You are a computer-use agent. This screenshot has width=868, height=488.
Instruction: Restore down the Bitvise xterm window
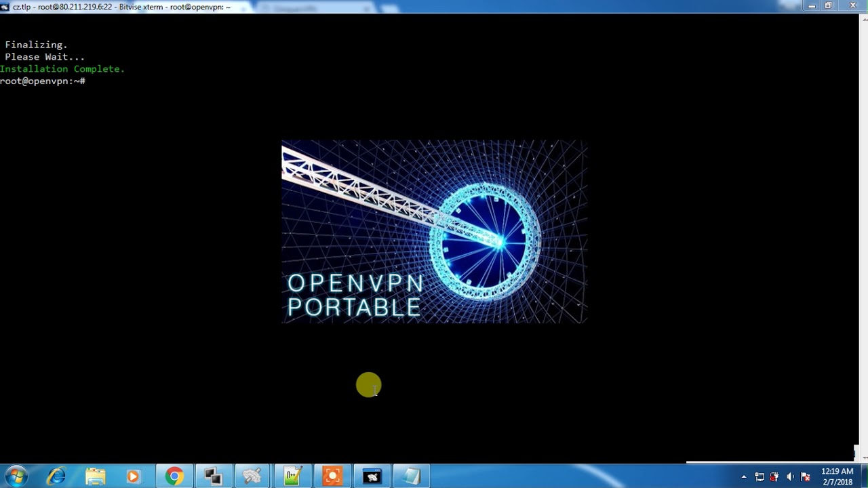828,6
